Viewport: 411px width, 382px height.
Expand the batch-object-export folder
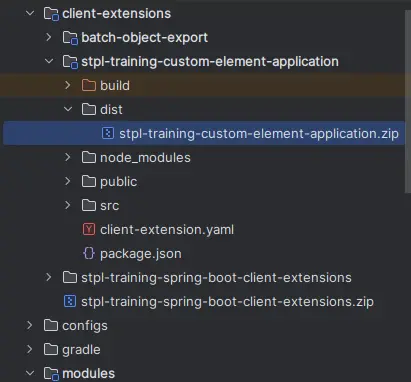pos(49,37)
